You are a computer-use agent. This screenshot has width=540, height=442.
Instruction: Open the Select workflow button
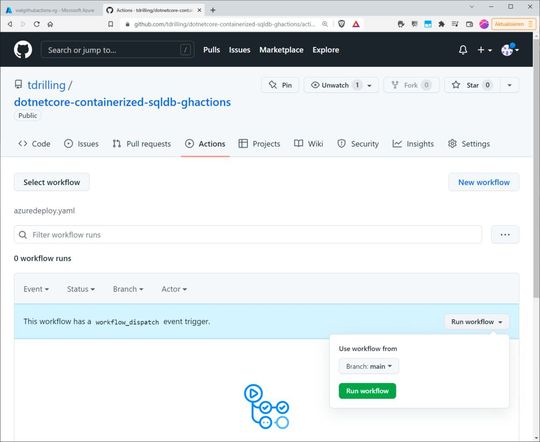[x=52, y=182]
